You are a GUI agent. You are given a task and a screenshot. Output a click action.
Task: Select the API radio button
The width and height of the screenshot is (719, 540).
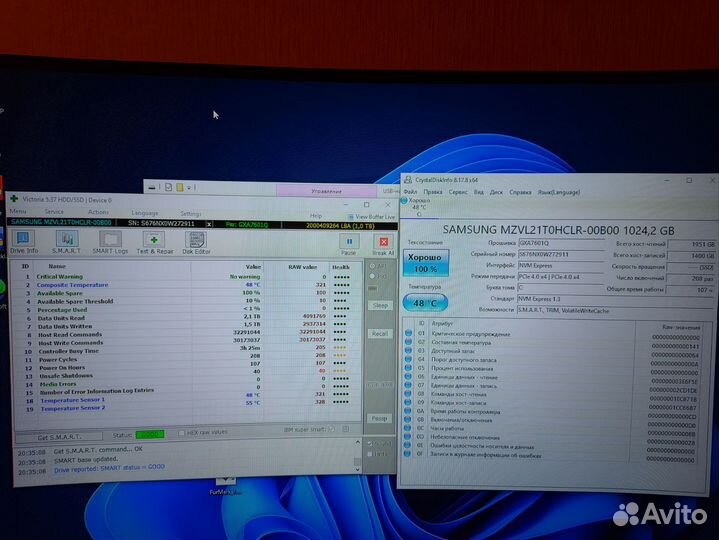tap(372, 266)
